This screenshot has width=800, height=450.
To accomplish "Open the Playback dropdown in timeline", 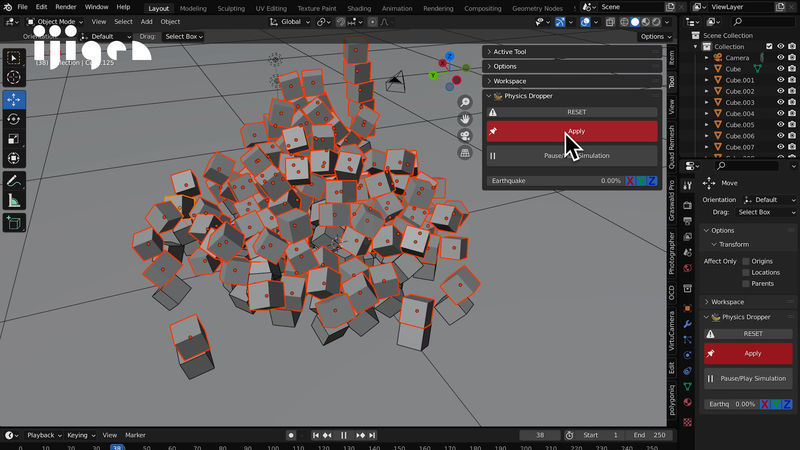I will (44, 435).
